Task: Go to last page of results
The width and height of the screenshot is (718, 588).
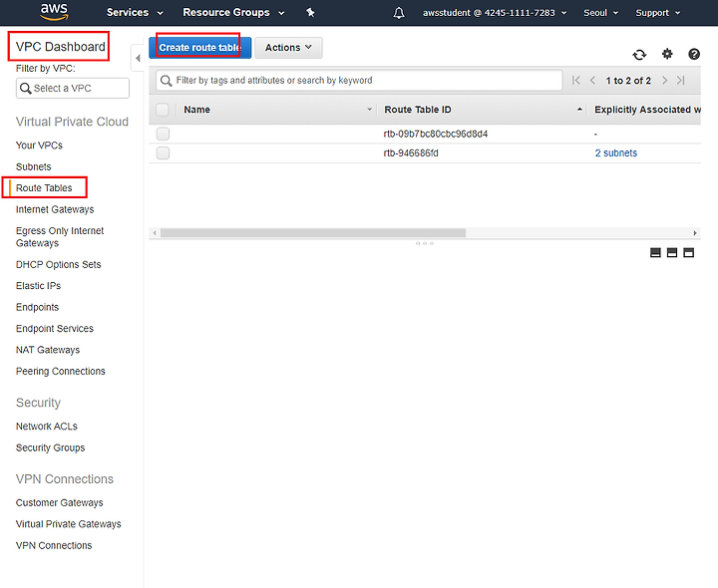Action: (x=681, y=81)
